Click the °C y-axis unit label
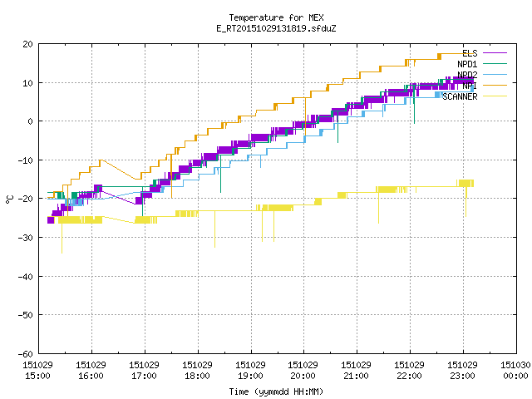Viewport: 532px width, 399px height. (9, 199)
